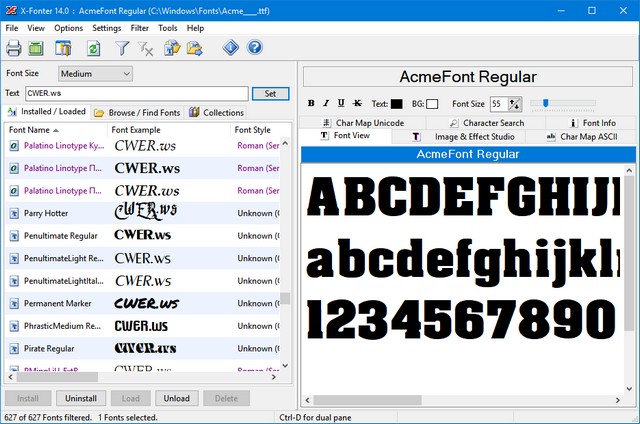Click the folder with arrow toolbar icon
The width and height of the screenshot is (640, 424).
click(195, 48)
